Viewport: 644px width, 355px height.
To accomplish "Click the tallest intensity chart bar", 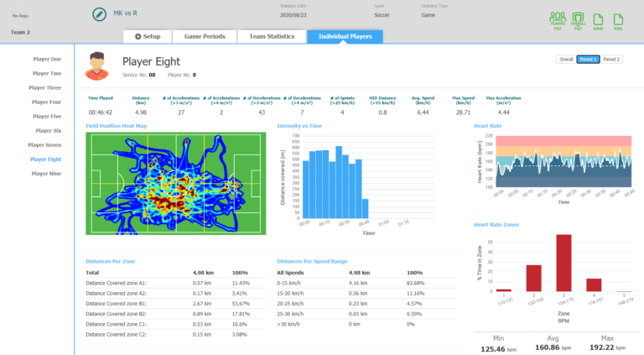I will click(x=339, y=182).
